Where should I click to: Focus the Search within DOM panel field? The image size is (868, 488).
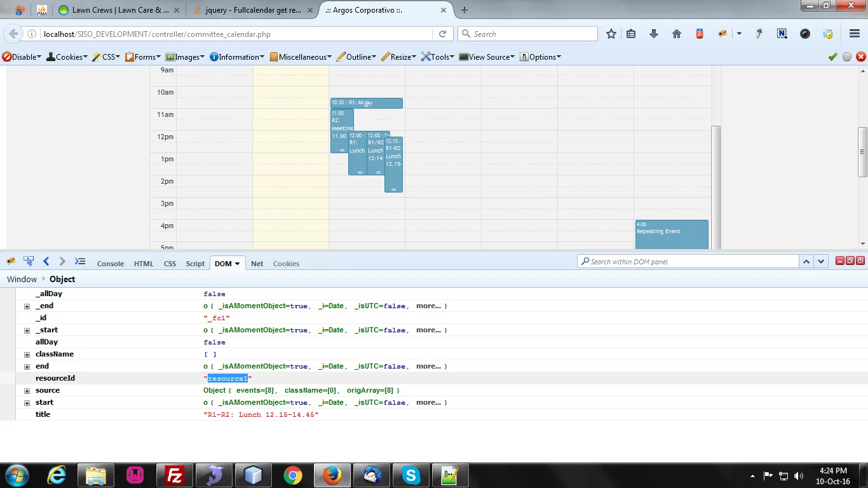tap(688, 261)
